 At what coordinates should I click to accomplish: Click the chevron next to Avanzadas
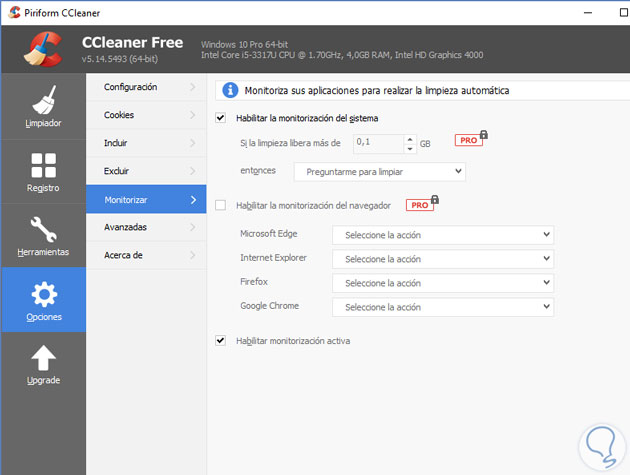coord(193,227)
